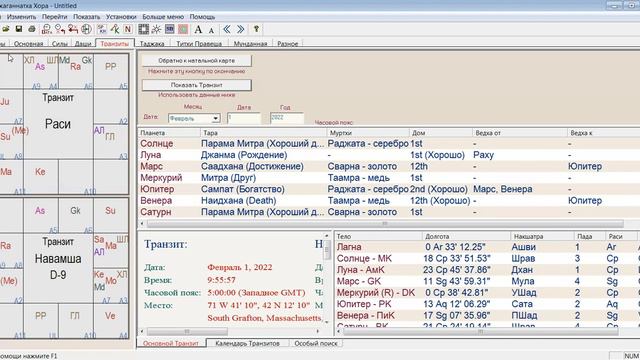Click the SB toolbar icon
This screenshot has width=640, height=360.
click(170, 29)
